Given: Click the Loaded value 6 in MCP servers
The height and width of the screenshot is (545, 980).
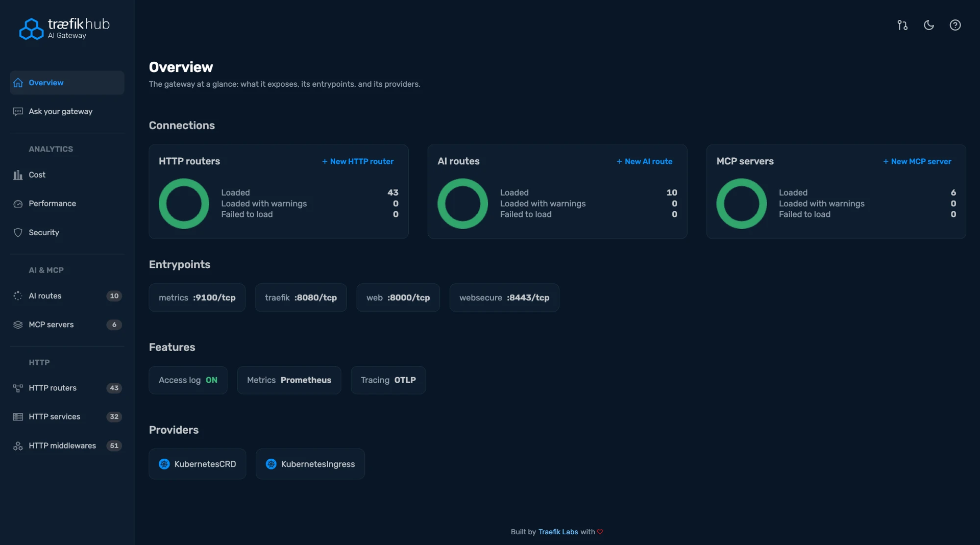Looking at the screenshot, I should pyautogui.click(x=953, y=192).
